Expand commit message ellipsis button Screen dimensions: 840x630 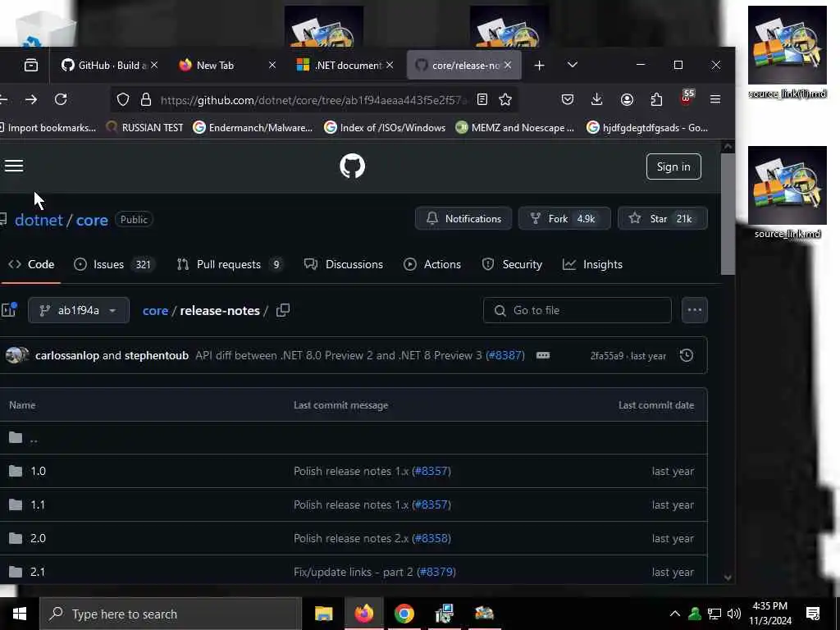[543, 355]
